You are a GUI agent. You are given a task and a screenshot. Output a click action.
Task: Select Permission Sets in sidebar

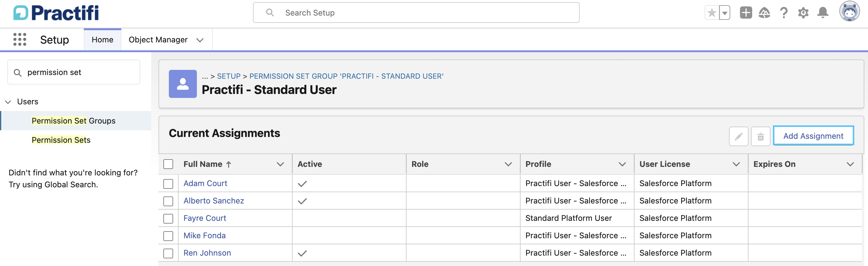[61, 140]
